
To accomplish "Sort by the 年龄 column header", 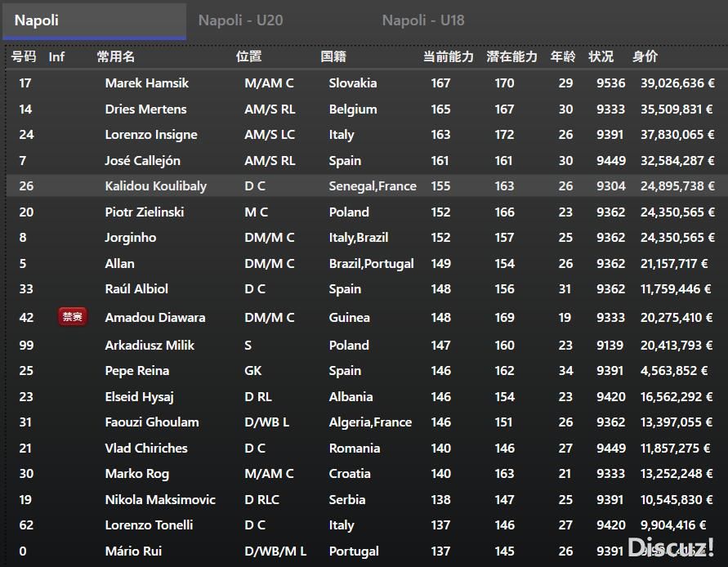I will [x=563, y=56].
